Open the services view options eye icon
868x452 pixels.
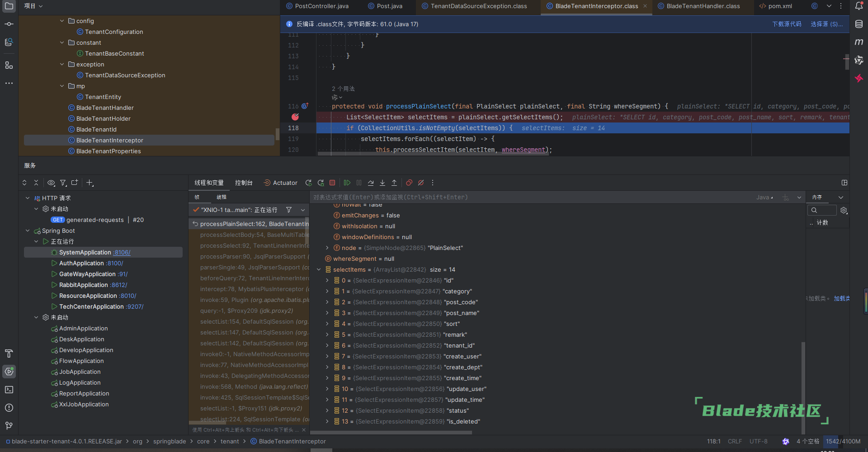[51, 183]
